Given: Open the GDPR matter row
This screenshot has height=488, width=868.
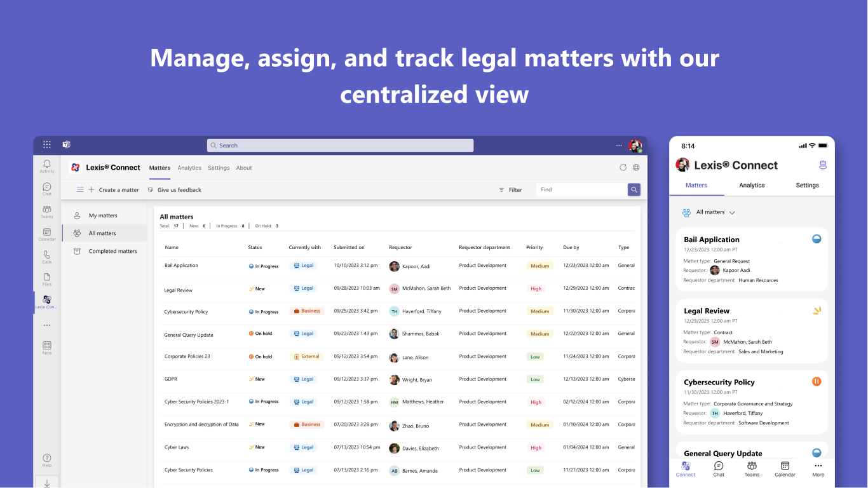Looking at the screenshot, I should 397,379.
